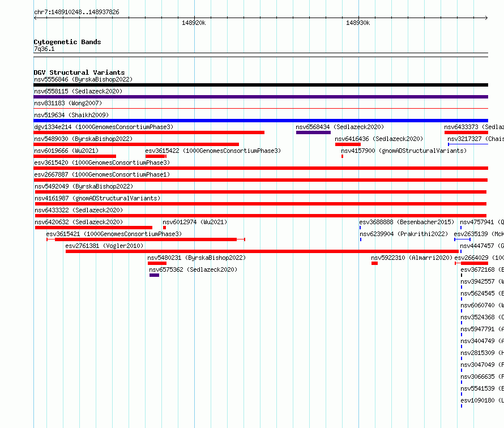Open nsv6558115 (Sedlazeck2020) variant label

(x=78, y=91)
